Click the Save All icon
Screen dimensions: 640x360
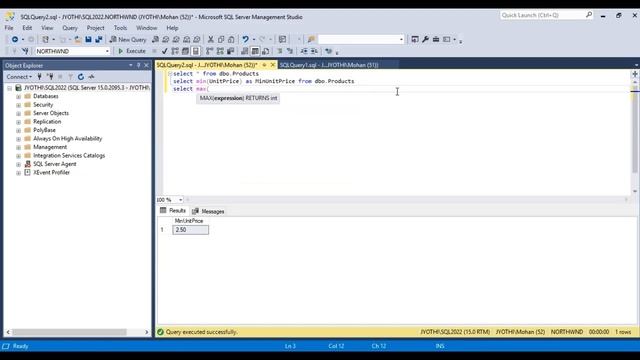pyautogui.click(x=99, y=40)
